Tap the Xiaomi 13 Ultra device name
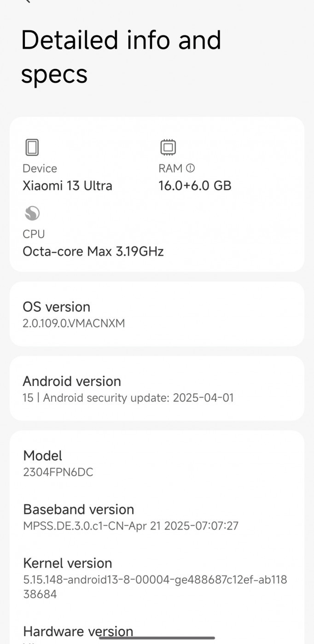 point(67,185)
